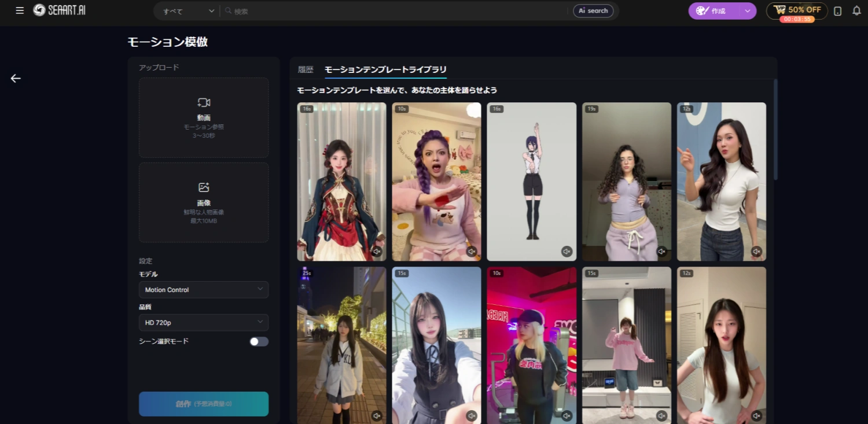868x424 pixels.
Task: Click the back arrow icon
Action: click(16, 79)
